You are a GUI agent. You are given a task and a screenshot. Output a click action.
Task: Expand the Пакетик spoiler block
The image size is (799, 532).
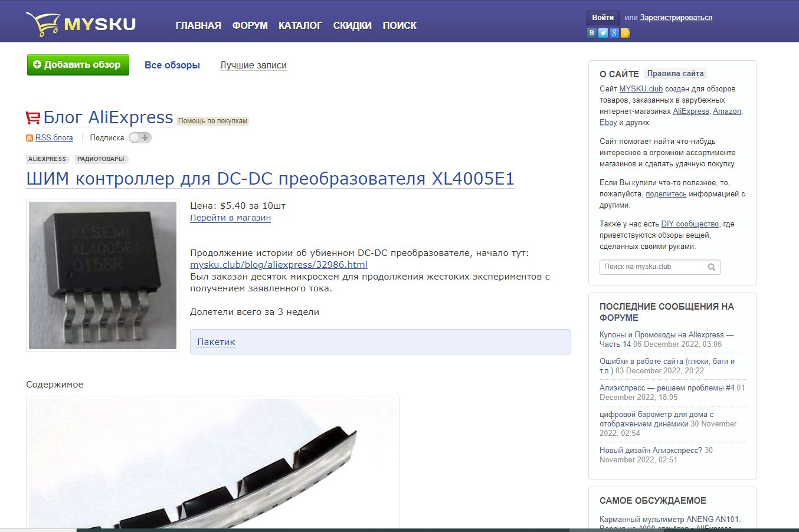click(x=216, y=342)
